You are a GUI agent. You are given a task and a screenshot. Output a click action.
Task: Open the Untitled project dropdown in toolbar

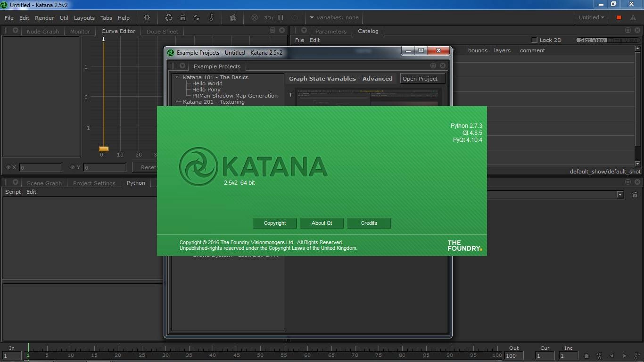[592, 17]
